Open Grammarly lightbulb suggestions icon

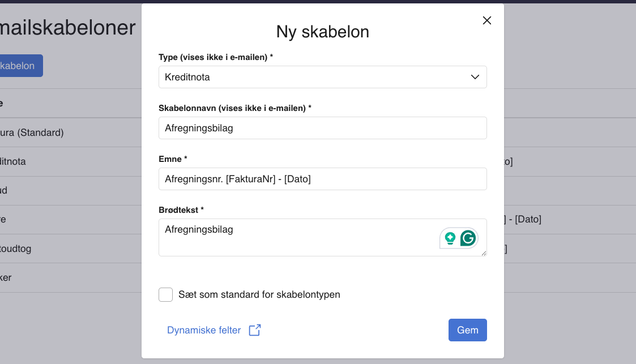(x=450, y=238)
